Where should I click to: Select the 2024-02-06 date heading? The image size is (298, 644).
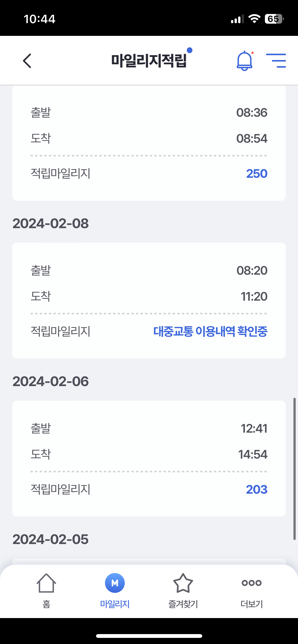click(51, 382)
